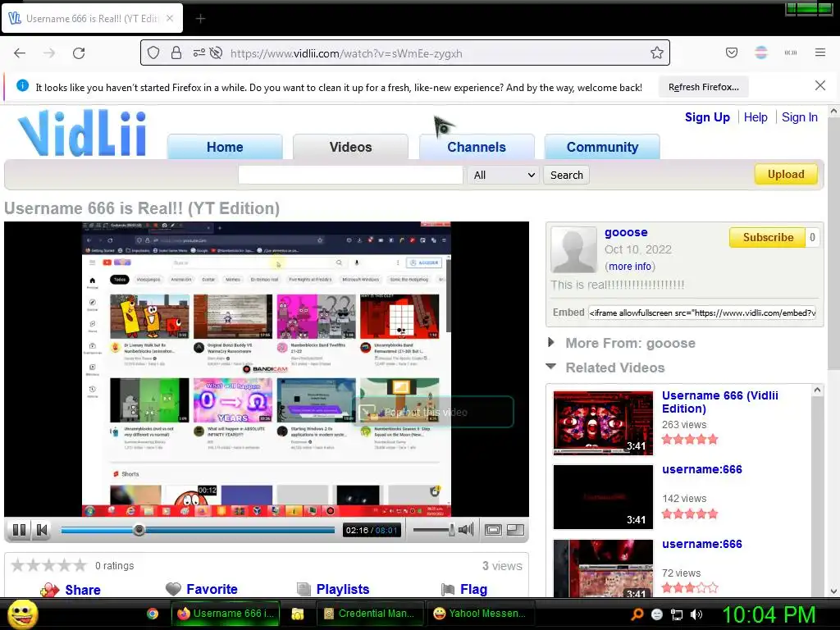Open Username 666 (Vidlii Edition) video link
Image resolution: width=840 pixels, height=630 pixels.
coord(720,402)
